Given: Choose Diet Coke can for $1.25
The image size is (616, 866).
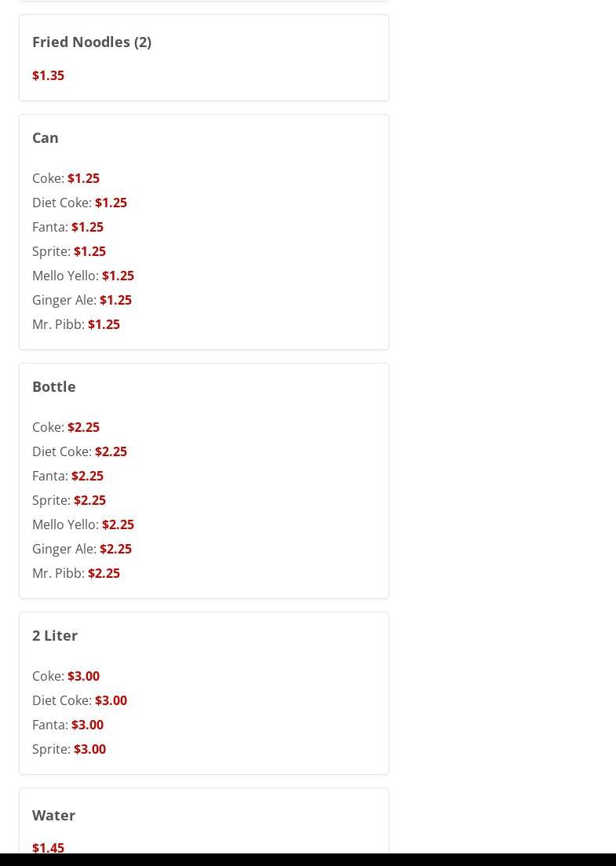Looking at the screenshot, I should click(79, 203).
